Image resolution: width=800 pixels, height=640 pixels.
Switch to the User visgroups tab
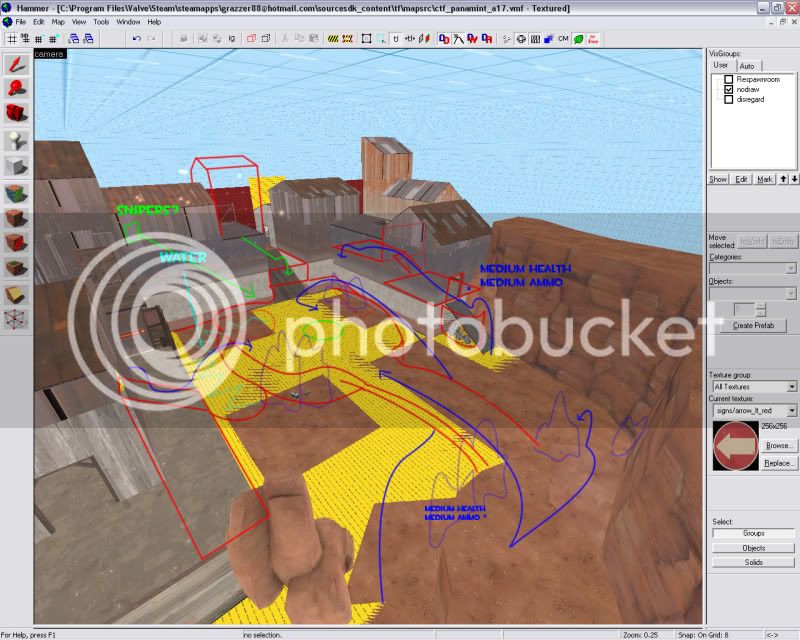click(x=721, y=65)
